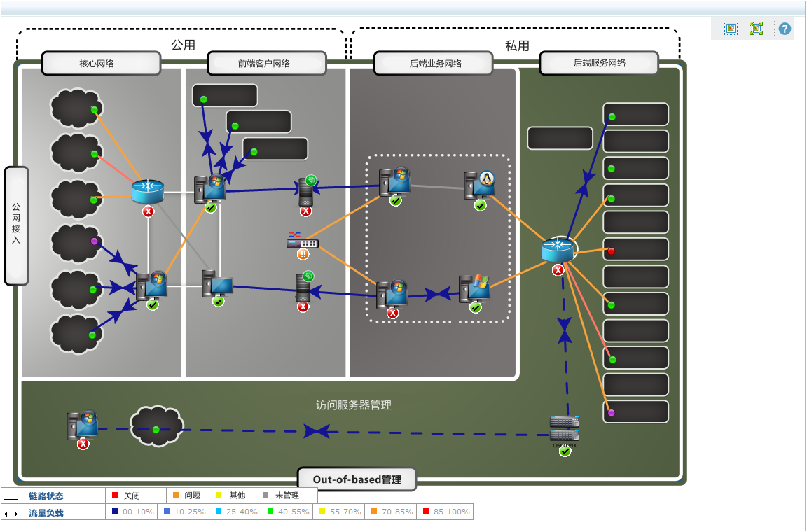Screen dimensions: 807x532
Task: Click the yellow 其他 link status swatch
Action: coord(219,495)
